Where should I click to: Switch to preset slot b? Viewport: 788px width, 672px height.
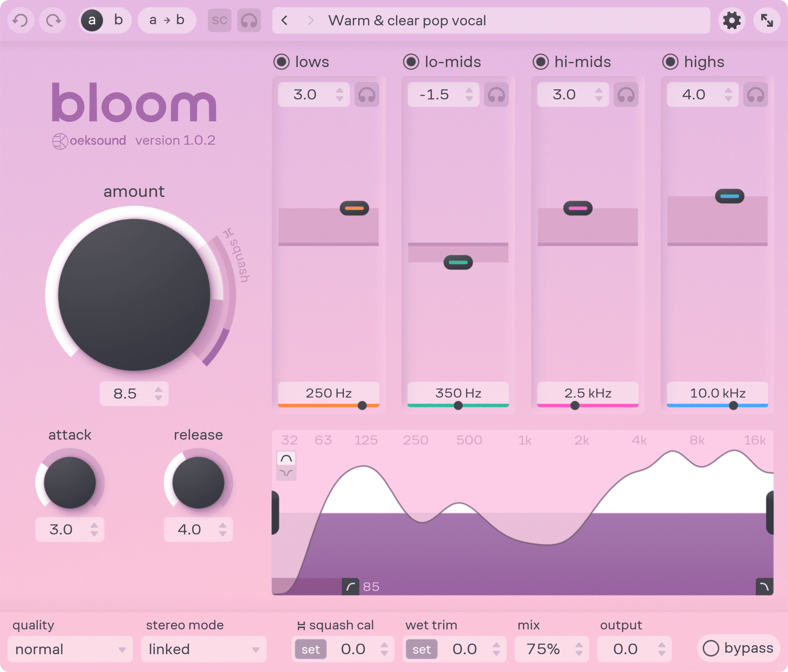tap(118, 20)
